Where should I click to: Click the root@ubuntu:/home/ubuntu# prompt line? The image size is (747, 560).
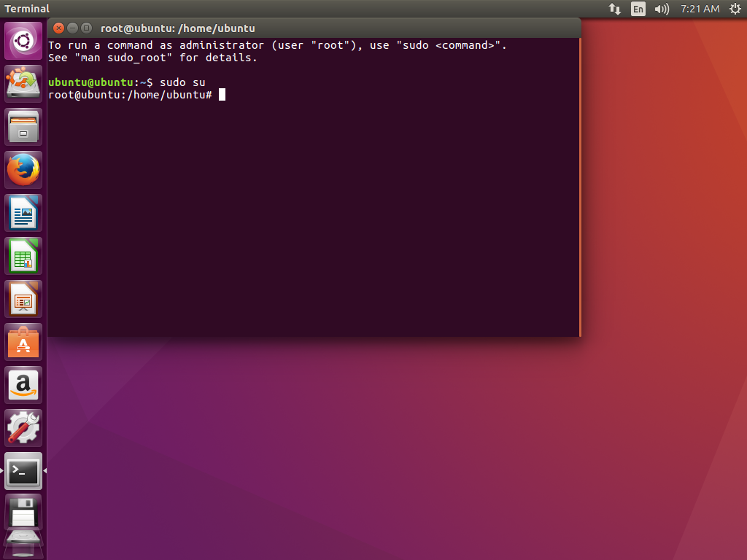[x=130, y=95]
